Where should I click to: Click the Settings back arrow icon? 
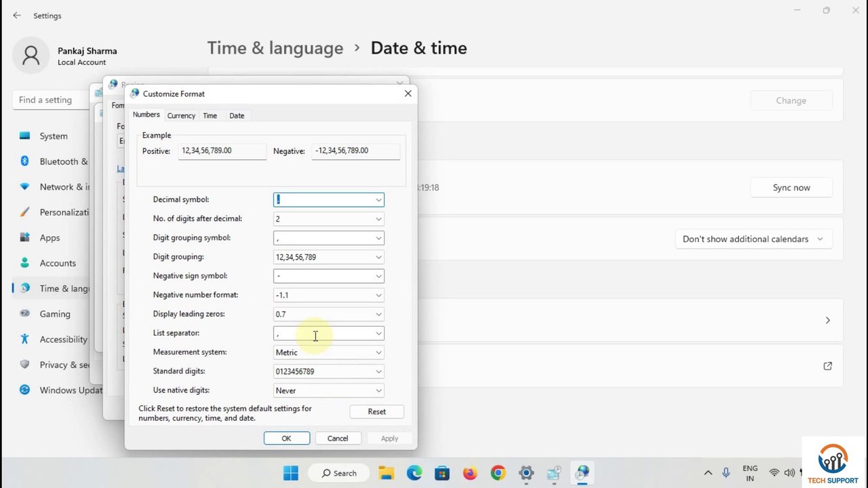point(17,16)
